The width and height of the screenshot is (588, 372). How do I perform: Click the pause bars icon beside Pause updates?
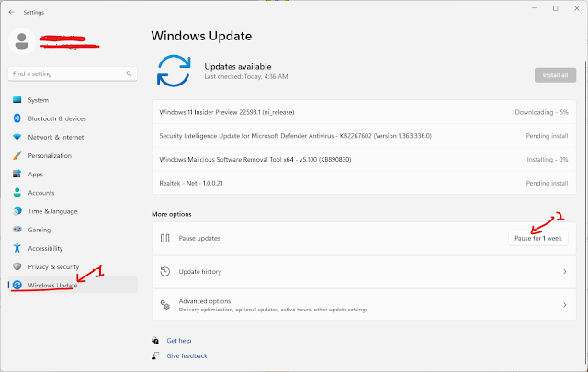tap(165, 238)
